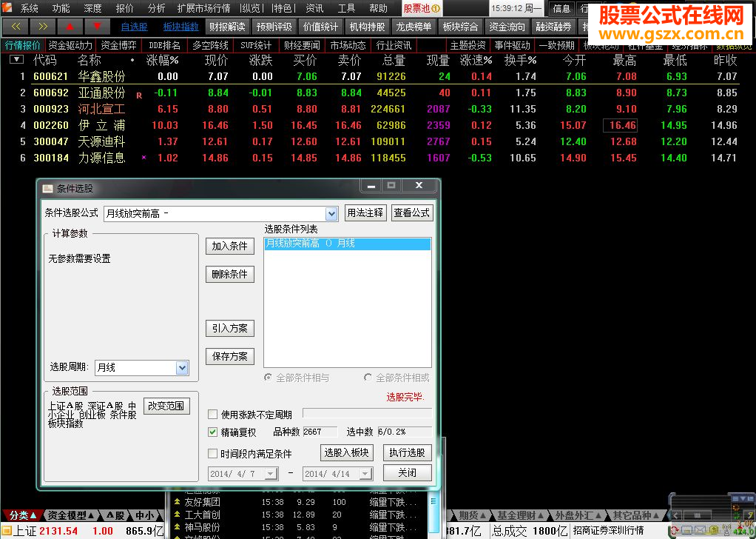Select the 力源信息 stock row
This screenshot has width=756, height=539.
tap(378, 158)
